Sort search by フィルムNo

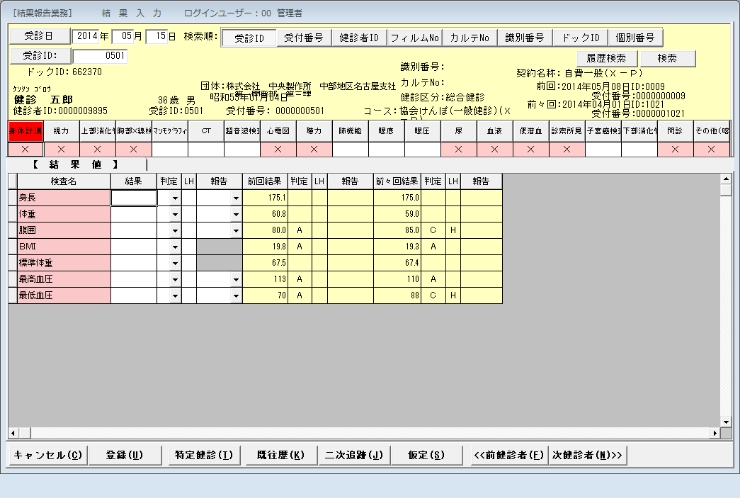pyautogui.click(x=414, y=38)
